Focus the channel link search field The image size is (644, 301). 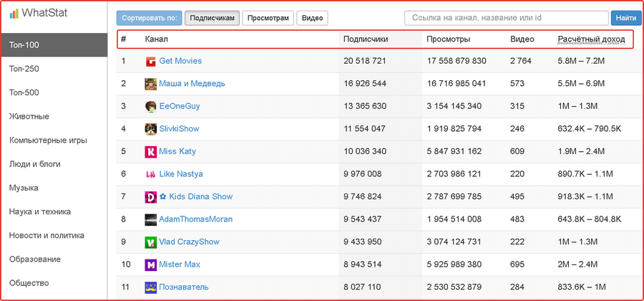coord(507,18)
